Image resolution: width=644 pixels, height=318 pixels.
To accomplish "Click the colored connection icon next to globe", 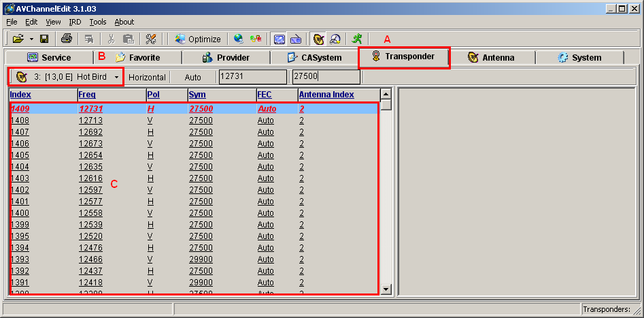I will point(256,39).
